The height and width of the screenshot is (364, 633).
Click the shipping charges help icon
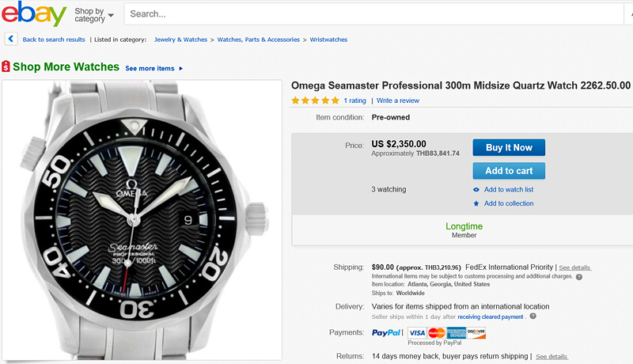point(579,276)
